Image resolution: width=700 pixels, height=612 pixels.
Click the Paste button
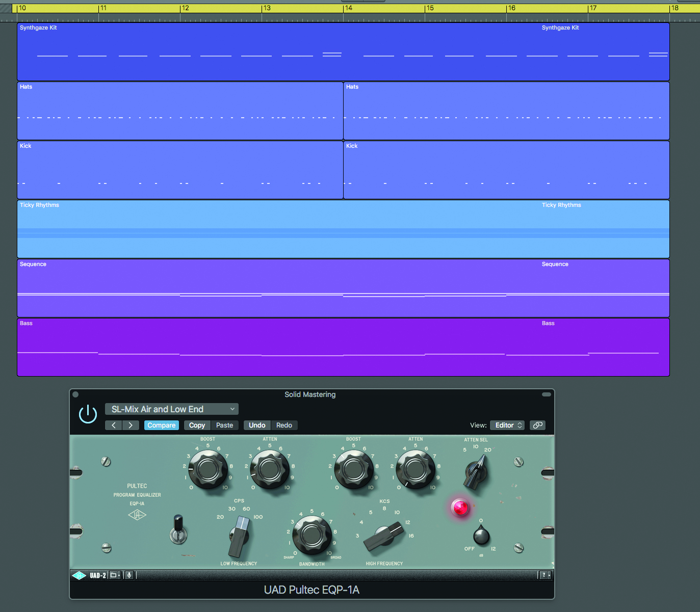[x=224, y=425]
